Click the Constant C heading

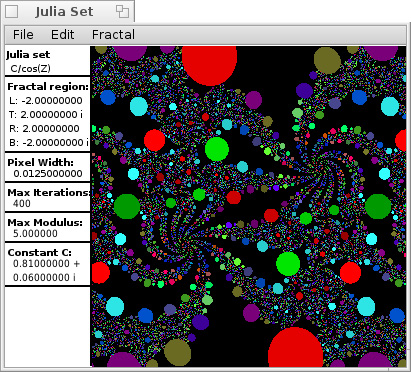[39, 252]
